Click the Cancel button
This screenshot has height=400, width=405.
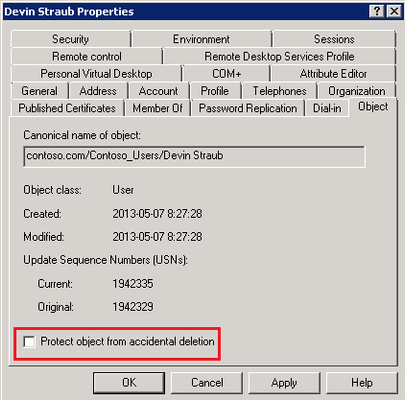(207, 383)
